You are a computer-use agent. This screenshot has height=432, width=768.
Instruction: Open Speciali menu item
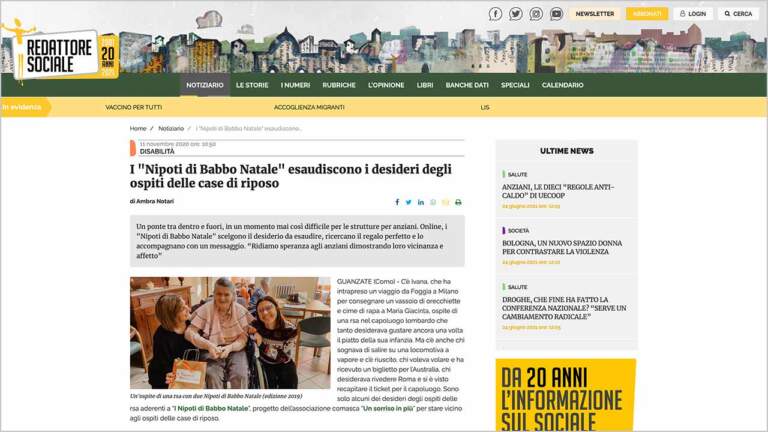tap(515, 85)
